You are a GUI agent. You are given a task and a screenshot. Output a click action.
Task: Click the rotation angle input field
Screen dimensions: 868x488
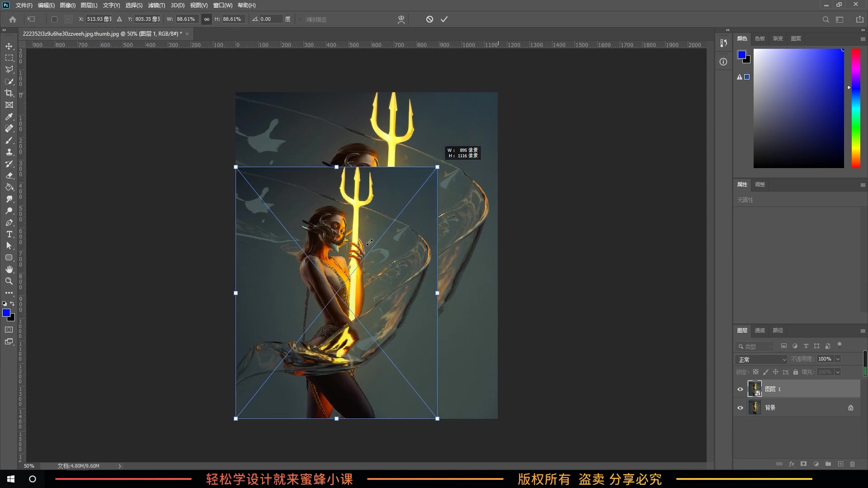[x=270, y=19]
